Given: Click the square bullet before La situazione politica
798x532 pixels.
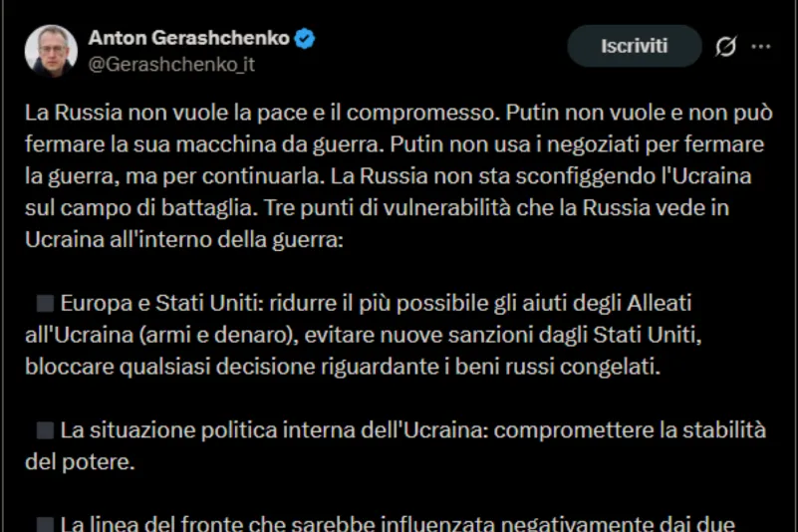Looking at the screenshot, I should [x=44, y=430].
